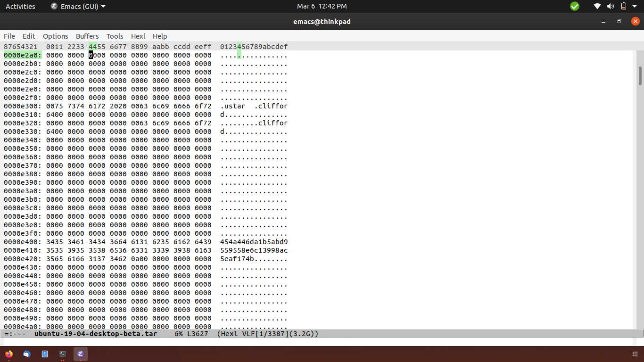Click address 0000e300: row label
644x362 pixels.
(23, 106)
